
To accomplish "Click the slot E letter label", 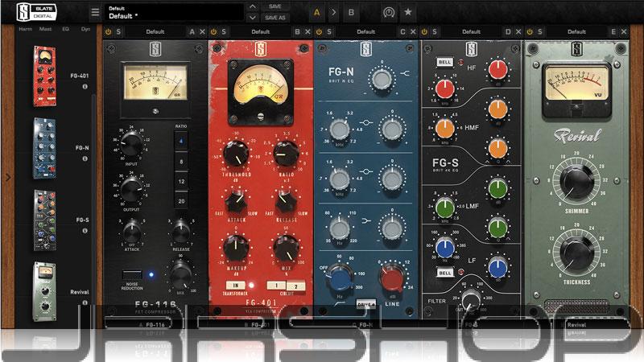I will click(x=613, y=31).
